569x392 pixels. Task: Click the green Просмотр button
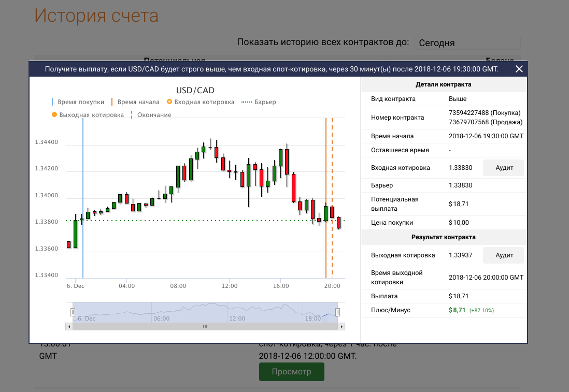pos(291,372)
